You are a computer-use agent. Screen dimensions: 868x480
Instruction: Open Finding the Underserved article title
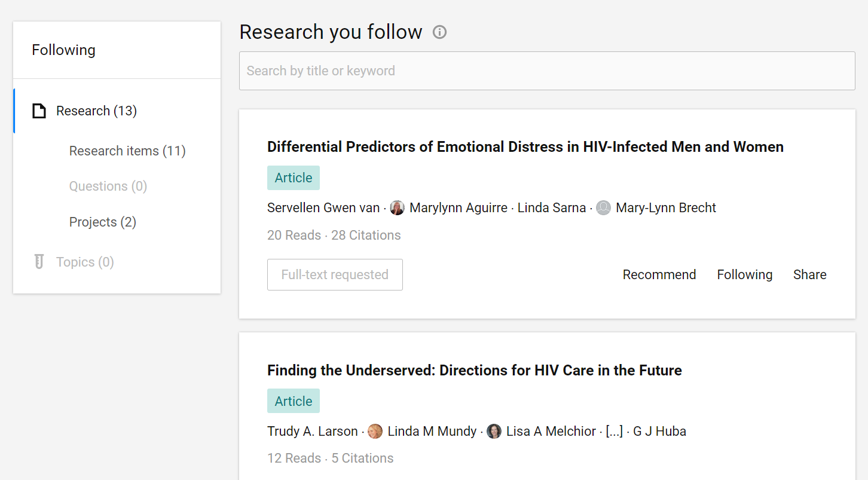point(474,371)
